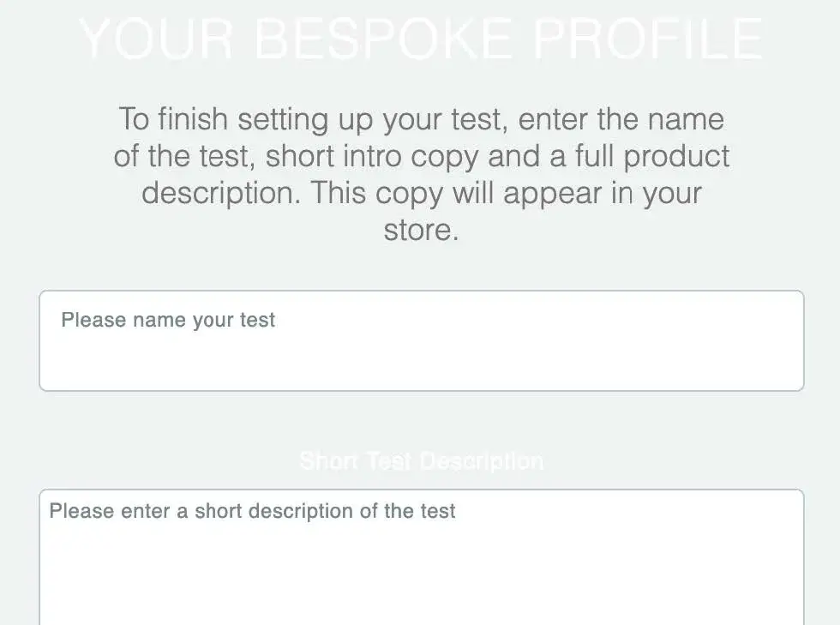The height and width of the screenshot is (625, 840).
Task: Click the placeholder text 'Please name your test'
Action: tap(167, 320)
